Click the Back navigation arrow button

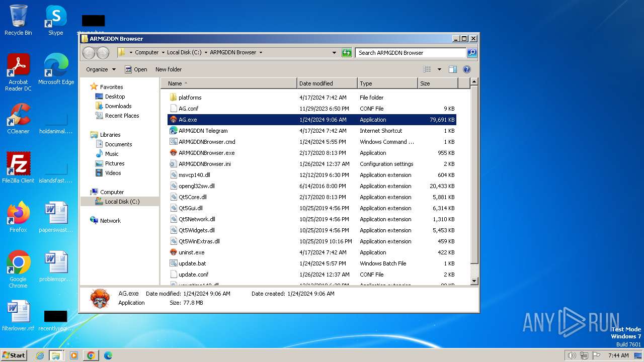pos(89,52)
